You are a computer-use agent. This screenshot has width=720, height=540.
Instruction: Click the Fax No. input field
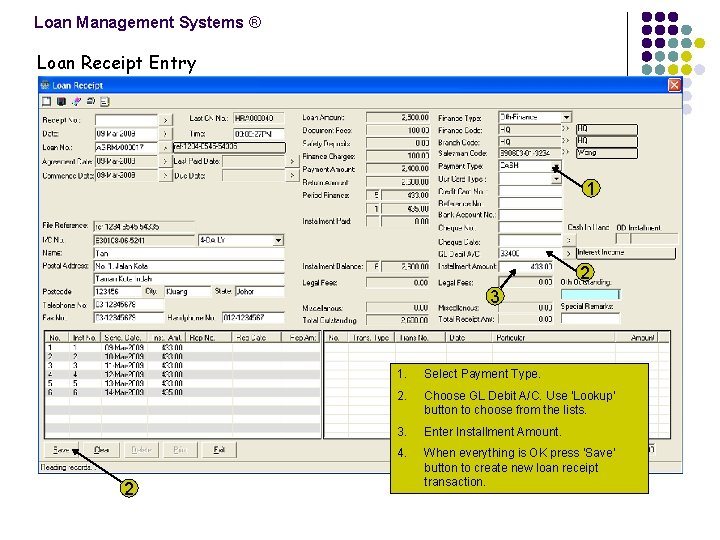click(129, 317)
